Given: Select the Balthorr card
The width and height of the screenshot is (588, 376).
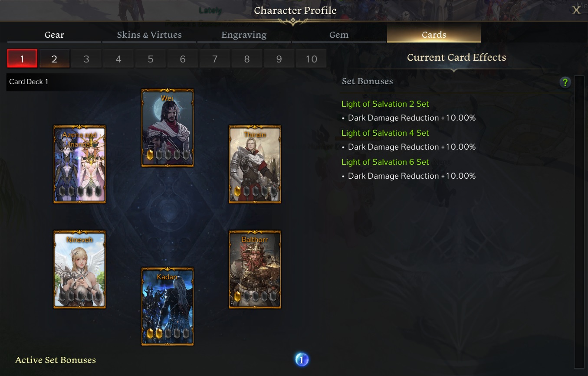Looking at the screenshot, I should (x=255, y=269).
